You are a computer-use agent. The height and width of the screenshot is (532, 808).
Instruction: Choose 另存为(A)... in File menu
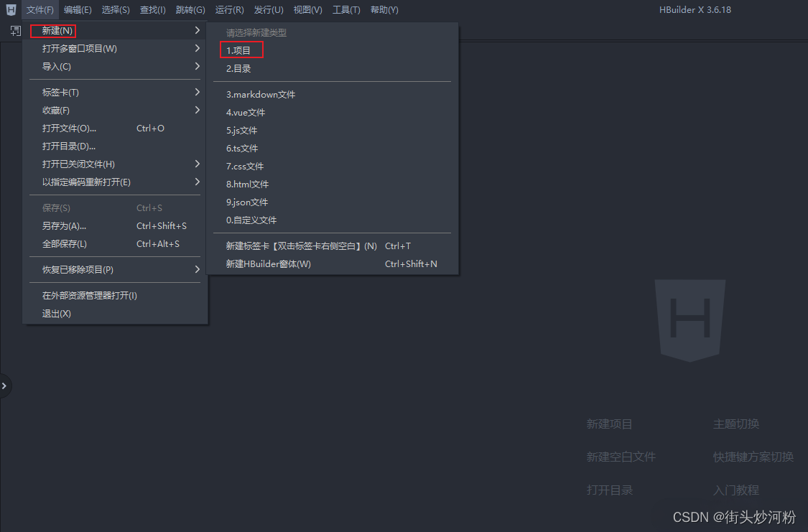pyautogui.click(x=64, y=226)
